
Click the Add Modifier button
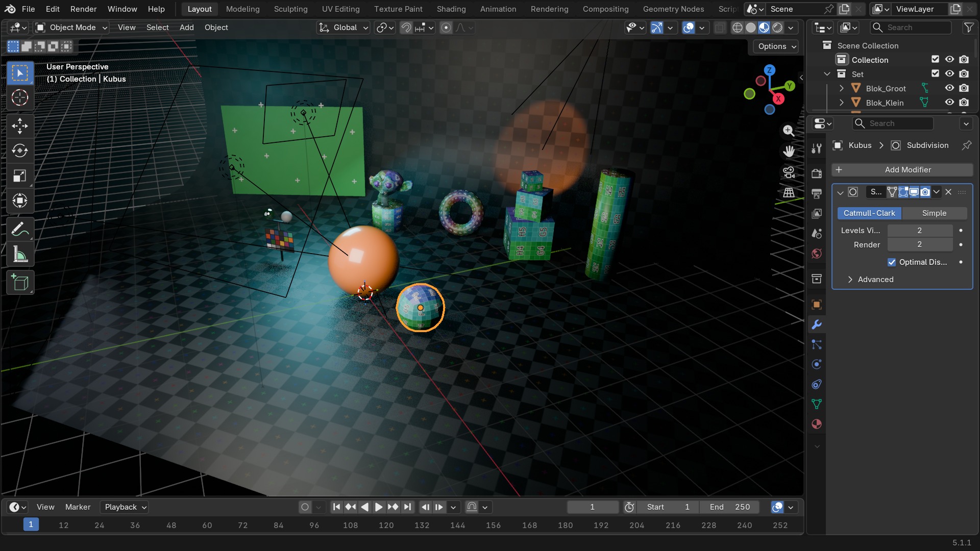[902, 170]
